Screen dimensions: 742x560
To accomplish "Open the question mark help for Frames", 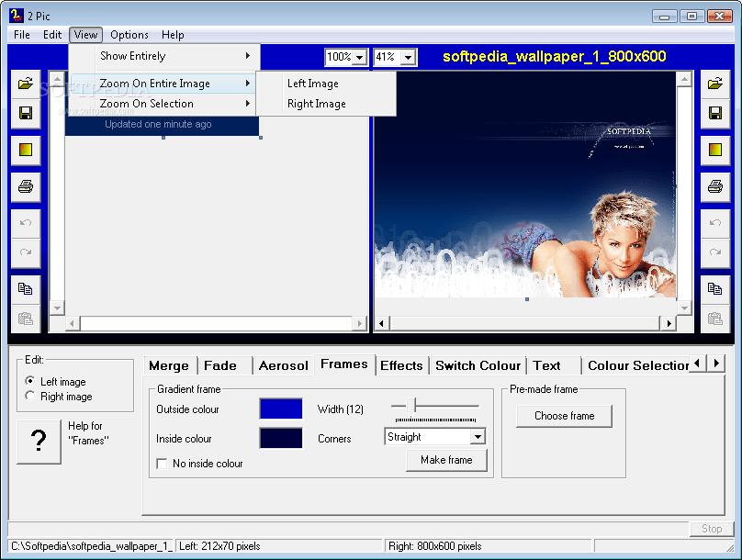I will tap(39, 442).
